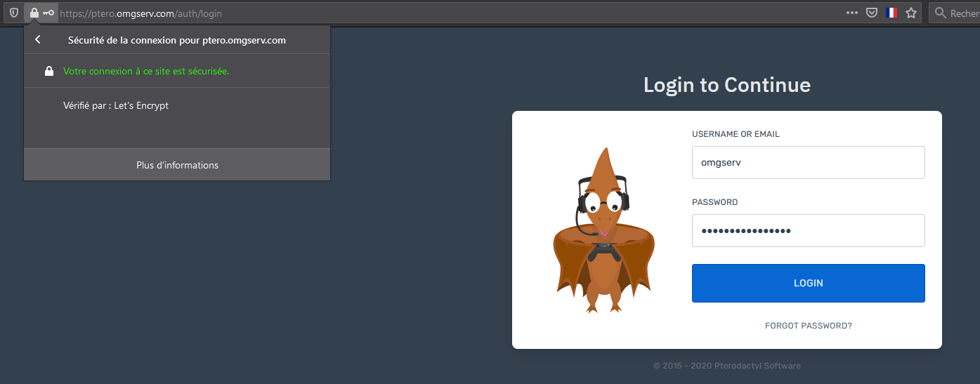Follow the FORGOT PASSWORD? link
The height and width of the screenshot is (384, 980).
click(x=808, y=326)
